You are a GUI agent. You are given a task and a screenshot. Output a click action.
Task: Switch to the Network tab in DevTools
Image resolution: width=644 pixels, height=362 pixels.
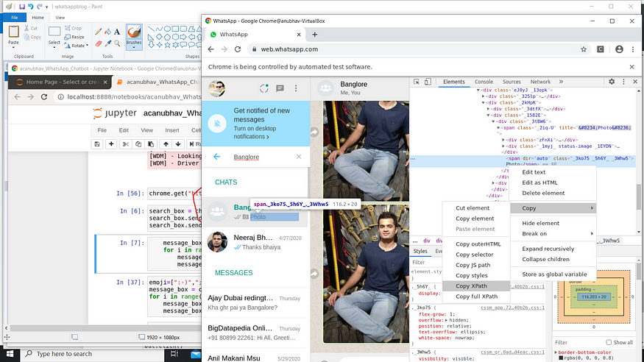[540, 82]
